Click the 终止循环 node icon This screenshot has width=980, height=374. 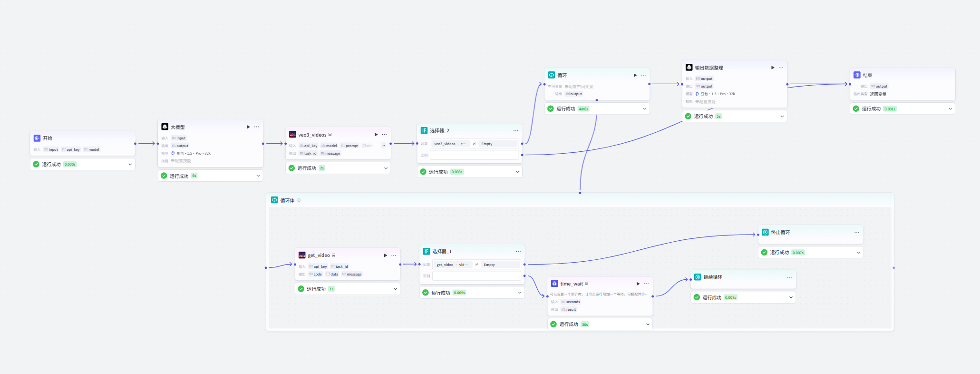(765, 232)
